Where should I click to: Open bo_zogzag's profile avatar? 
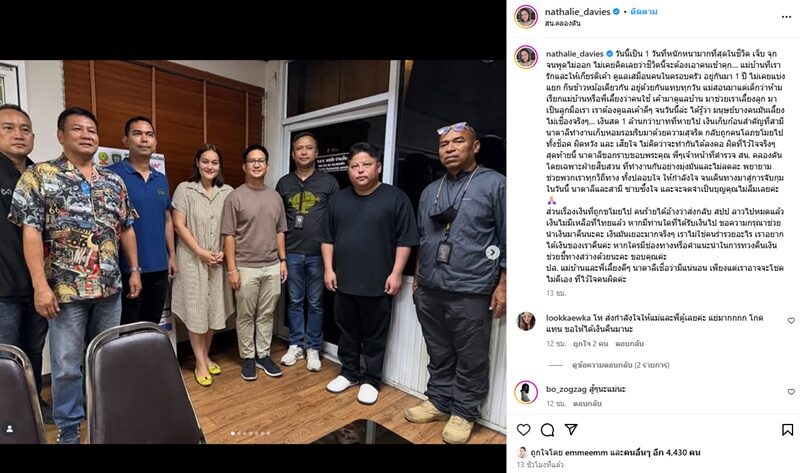coord(526,392)
